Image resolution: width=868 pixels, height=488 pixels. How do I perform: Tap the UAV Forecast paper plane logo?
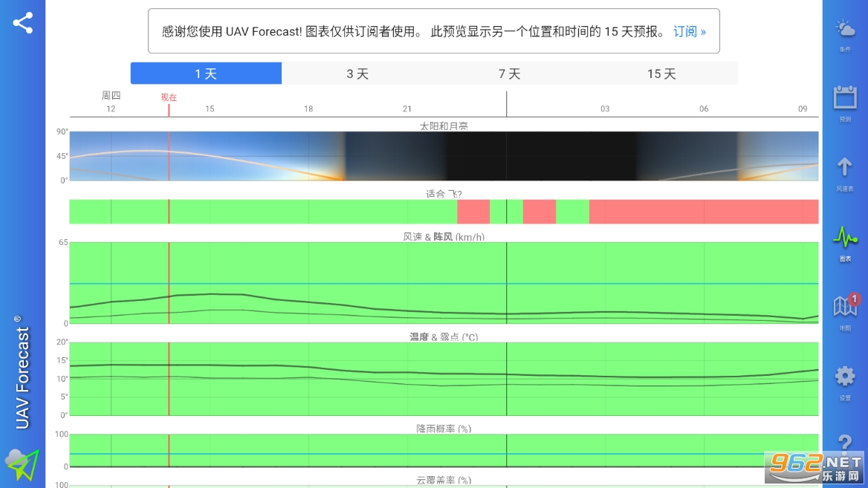coord(22,464)
